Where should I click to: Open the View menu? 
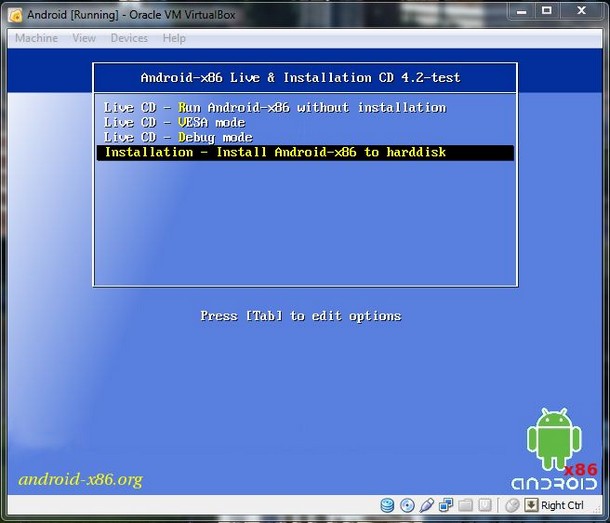click(84, 38)
